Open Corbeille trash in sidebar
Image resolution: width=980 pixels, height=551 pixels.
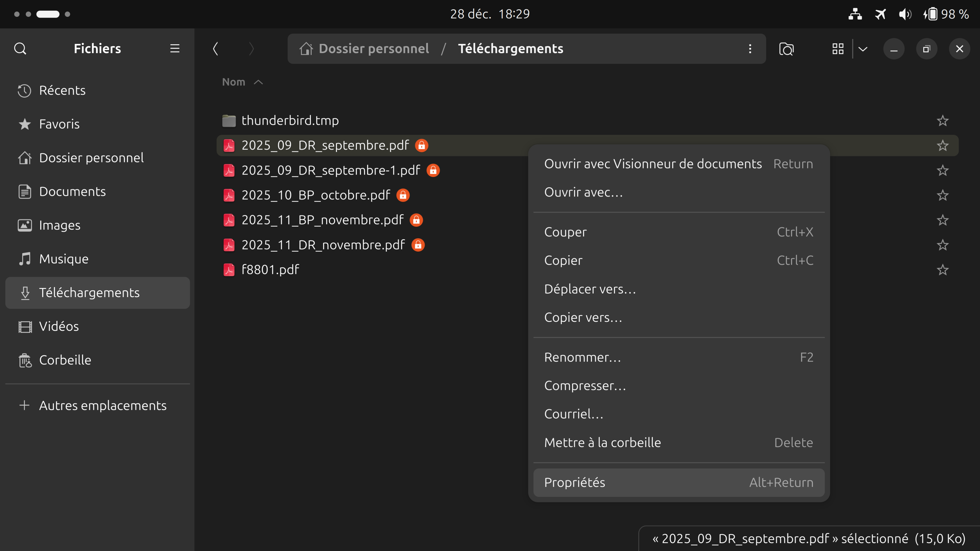(65, 360)
